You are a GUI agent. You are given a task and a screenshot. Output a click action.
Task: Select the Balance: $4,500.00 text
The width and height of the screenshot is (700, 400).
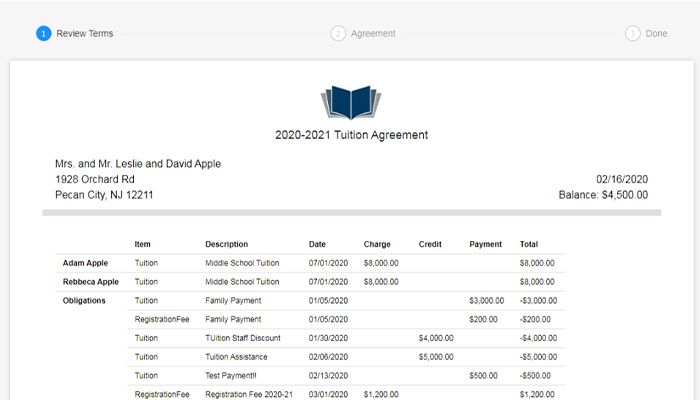coord(603,195)
